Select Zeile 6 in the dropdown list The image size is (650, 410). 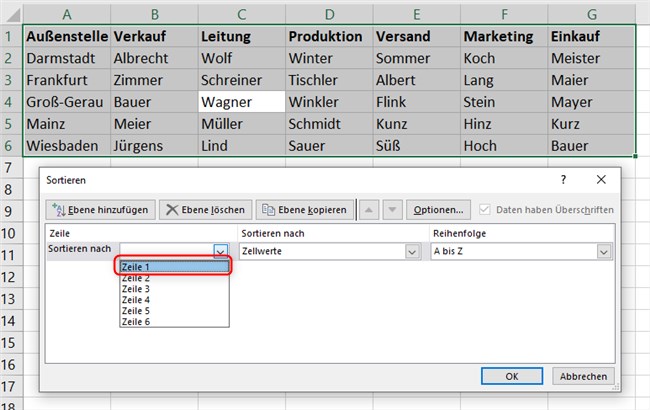[175, 321]
